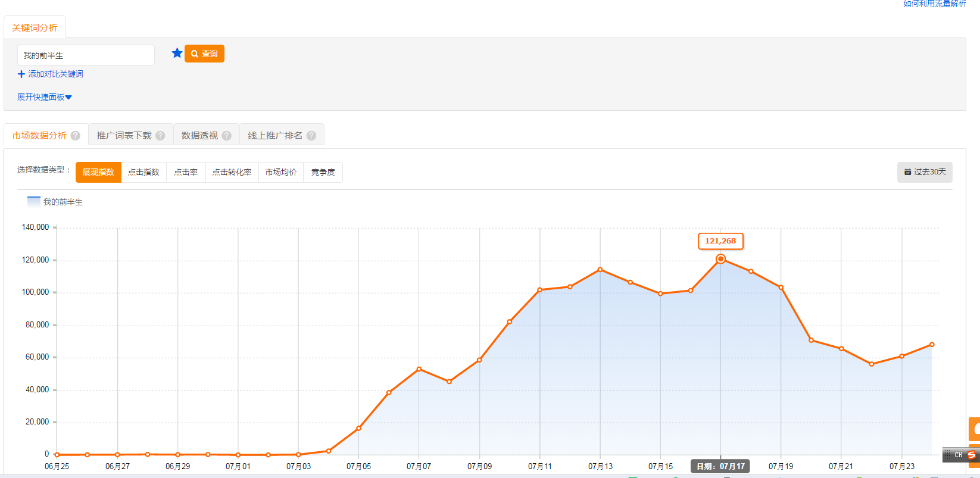Screen dimensions: 980x478
Task: Click the blue star favorite icon
Action: [x=177, y=54]
